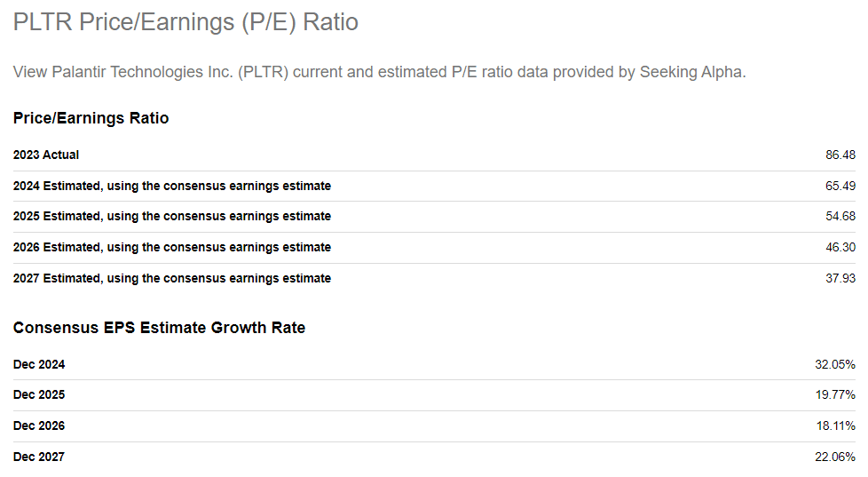This screenshot has height=477, width=868.
Task: Select the 32.05% growth rate value
Action: (836, 364)
